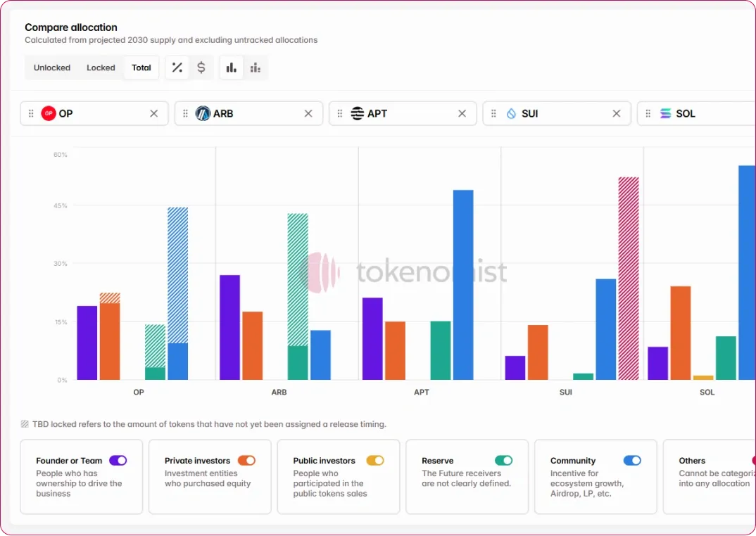The image size is (756, 536).
Task: Remove SUI token using X icon
Action: pyautogui.click(x=617, y=113)
